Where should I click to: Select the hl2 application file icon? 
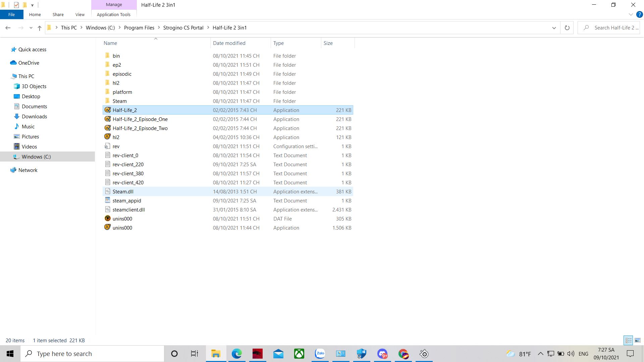click(107, 137)
